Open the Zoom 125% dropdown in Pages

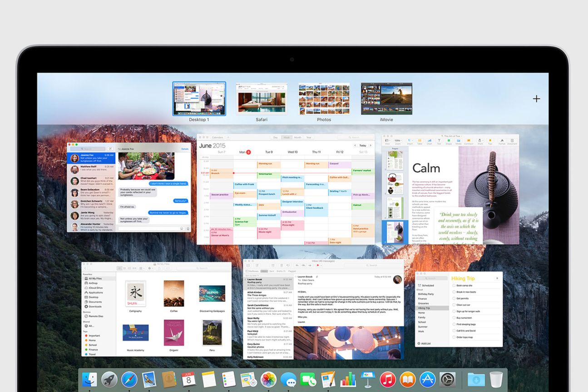coord(397,141)
